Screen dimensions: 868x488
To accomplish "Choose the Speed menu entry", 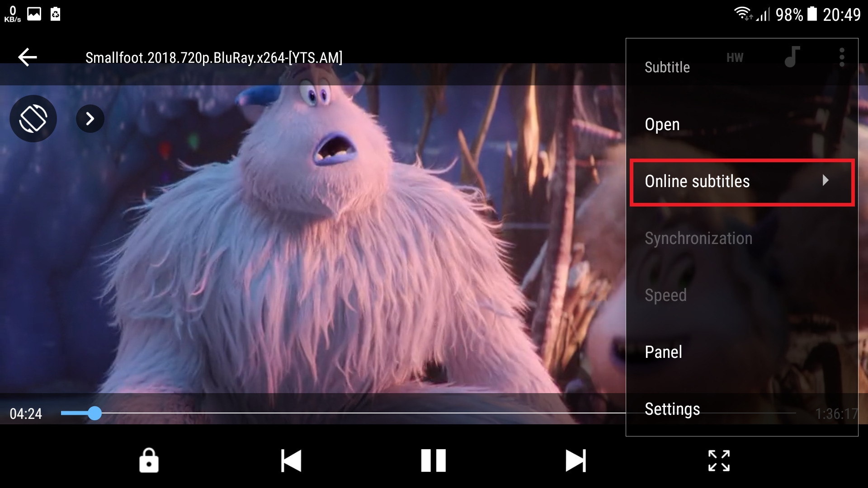I will point(742,295).
